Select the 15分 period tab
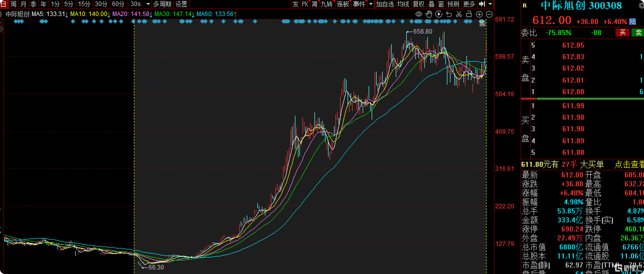The width and height of the screenshot is (644, 274). (x=84, y=4)
